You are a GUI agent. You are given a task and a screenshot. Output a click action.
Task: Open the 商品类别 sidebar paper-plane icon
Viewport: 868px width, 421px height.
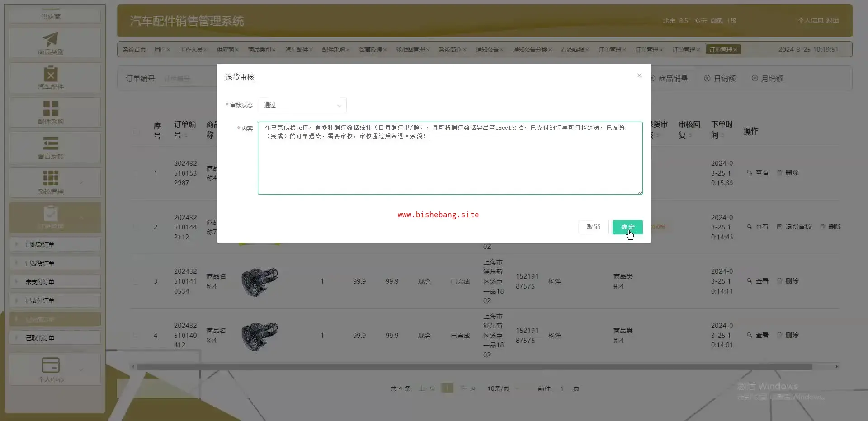[51, 39]
